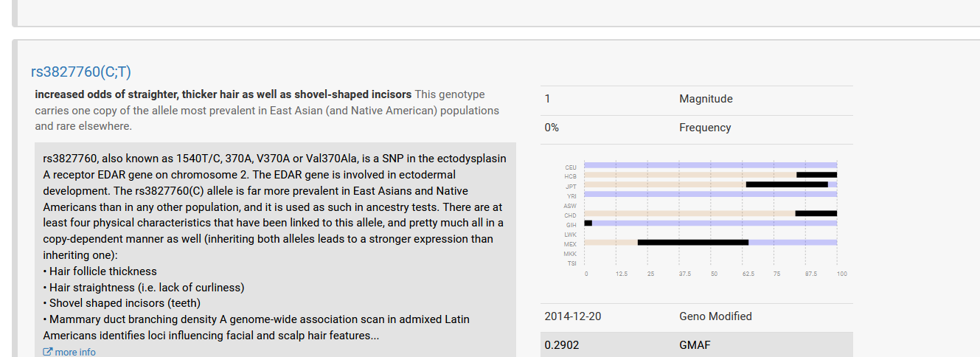980x357 pixels.
Task: Click the CEU population bar
Action: point(710,165)
